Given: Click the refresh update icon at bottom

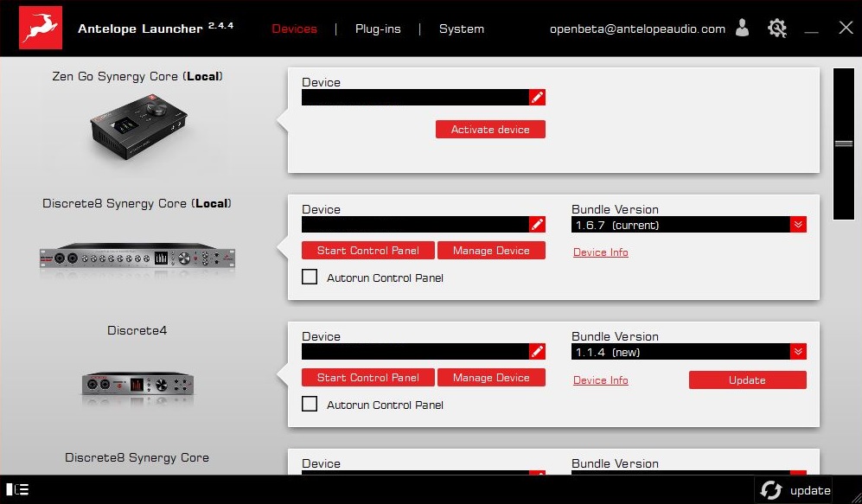Looking at the screenshot, I should point(770,490).
